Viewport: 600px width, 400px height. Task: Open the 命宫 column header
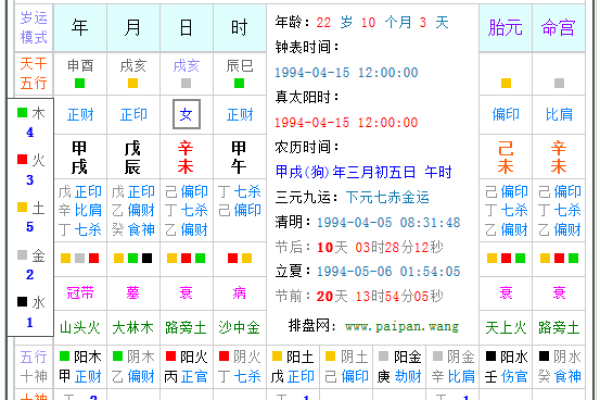click(559, 28)
